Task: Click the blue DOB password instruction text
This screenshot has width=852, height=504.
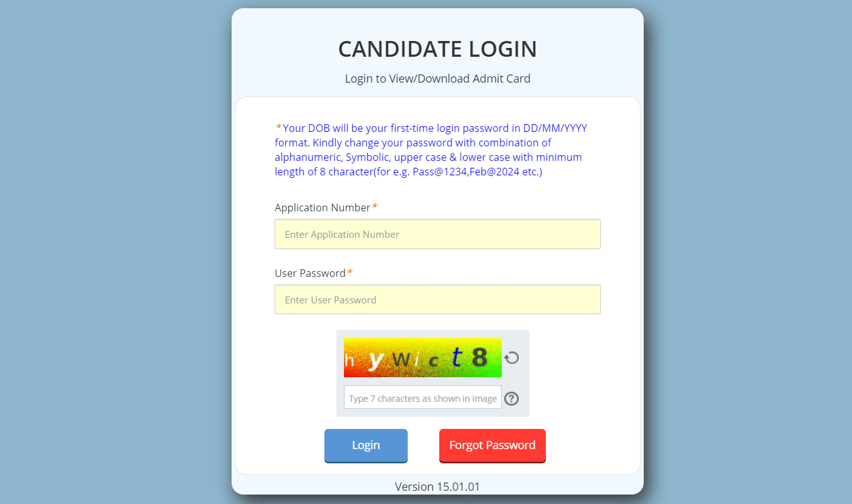Action: click(429, 150)
